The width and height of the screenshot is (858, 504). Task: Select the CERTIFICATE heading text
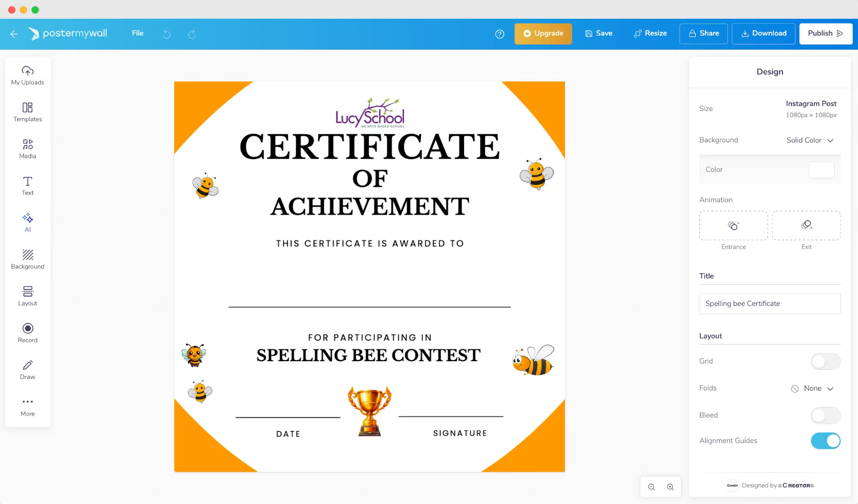click(x=370, y=146)
